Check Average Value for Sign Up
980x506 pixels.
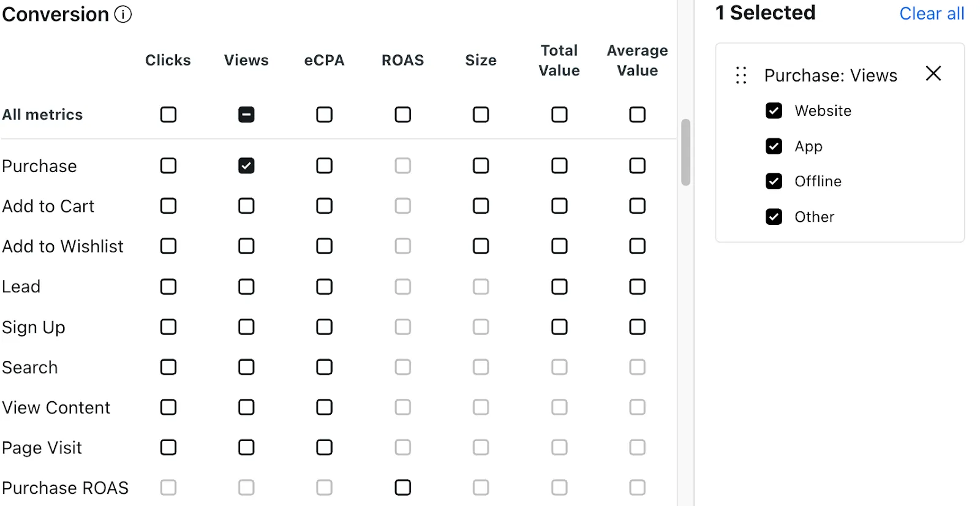click(637, 327)
